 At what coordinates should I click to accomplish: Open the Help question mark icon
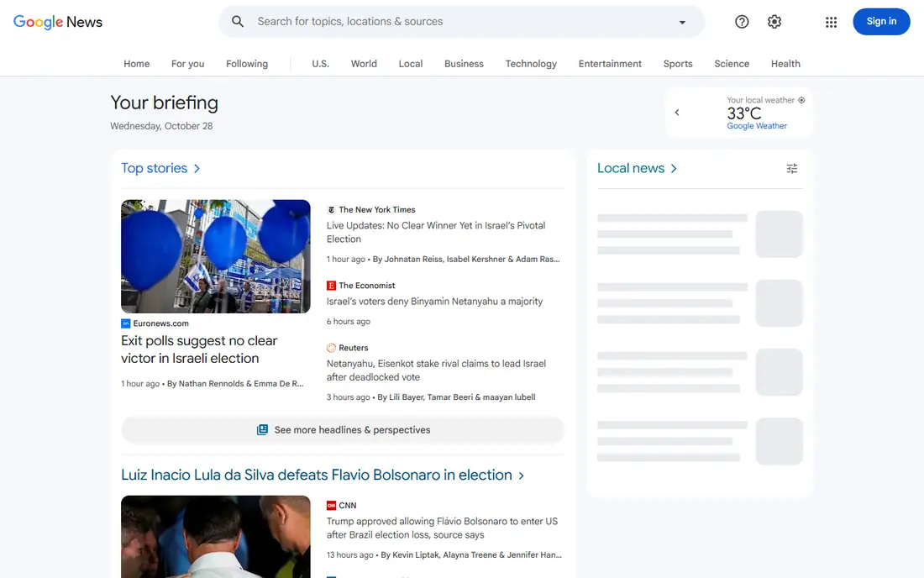(x=742, y=22)
